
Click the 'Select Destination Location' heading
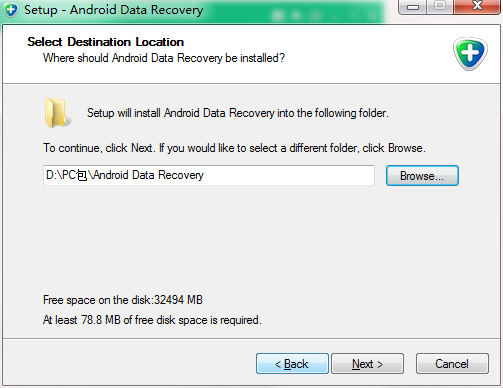tap(105, 42)
